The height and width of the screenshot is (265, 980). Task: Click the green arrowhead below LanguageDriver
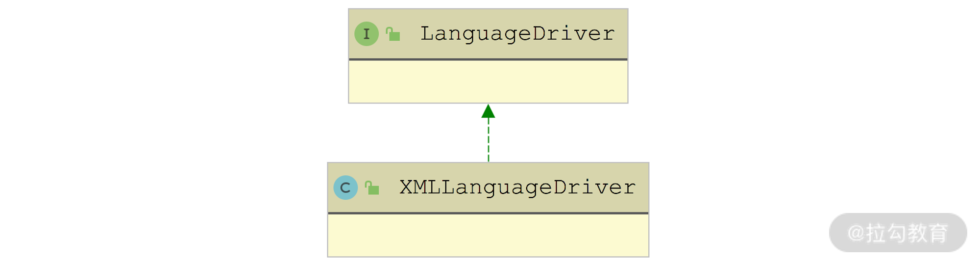pos(488,112)
